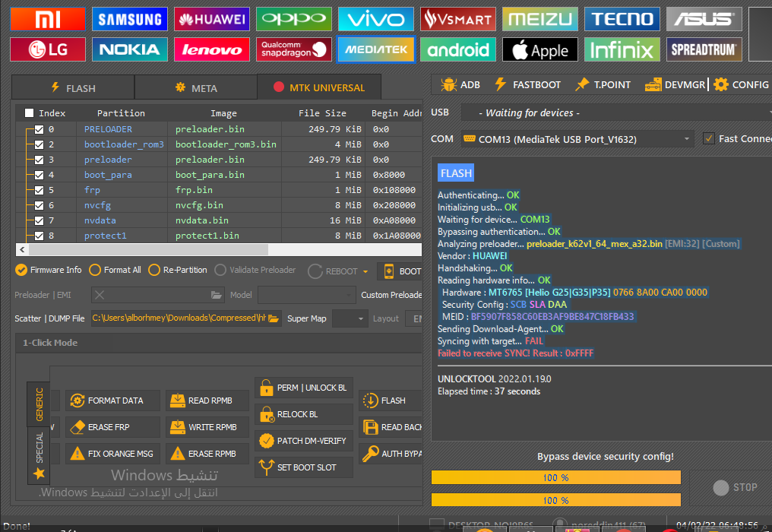772x532 pixels.
Task: Toggle the select-all Index checkbox
Action: (29, 113)
